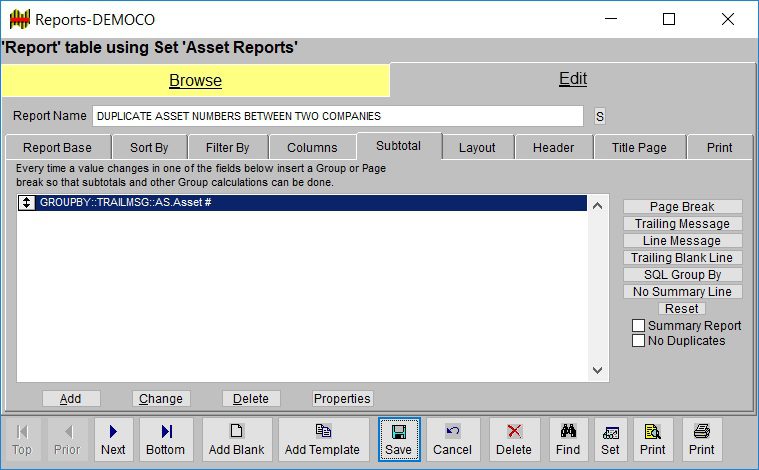Maximize the Reports-DEMOCO window
Screen dimensions: 759x470
pyautogui.click(x=669, y=19)
